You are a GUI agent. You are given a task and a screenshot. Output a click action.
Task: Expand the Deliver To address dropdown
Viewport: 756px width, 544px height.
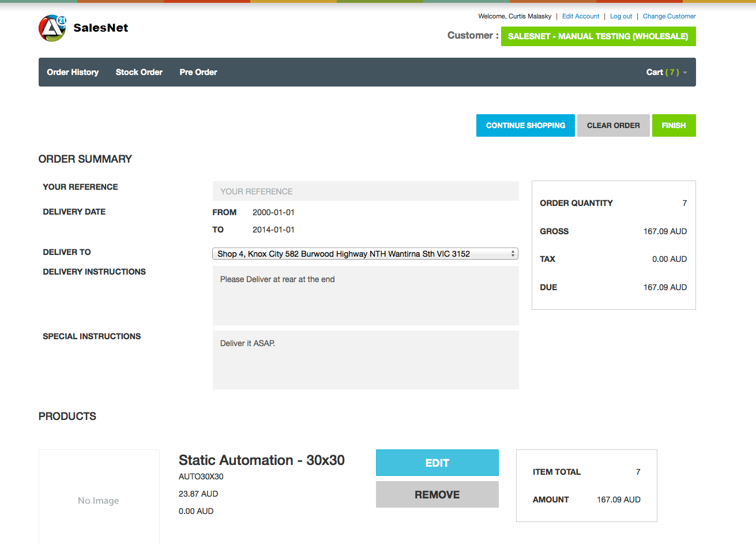[x=365, y=254]
